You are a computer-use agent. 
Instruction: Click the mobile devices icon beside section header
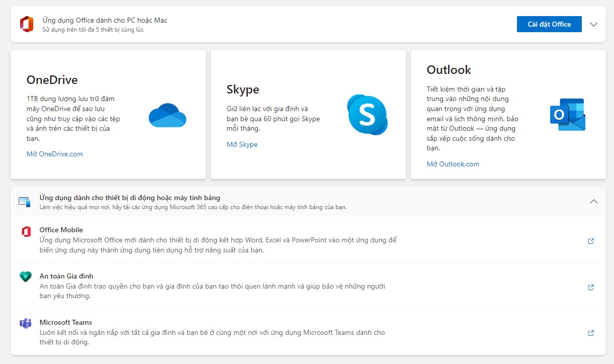click(25, 202)
